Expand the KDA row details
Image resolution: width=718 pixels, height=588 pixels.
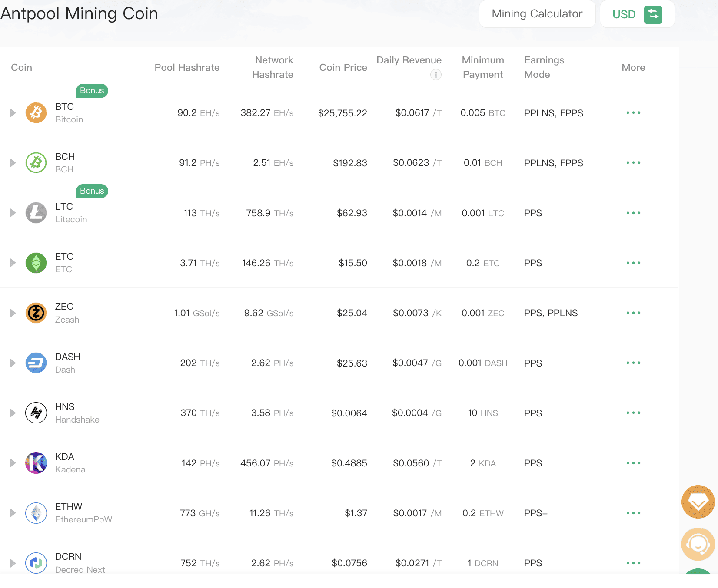coord(13,463)
